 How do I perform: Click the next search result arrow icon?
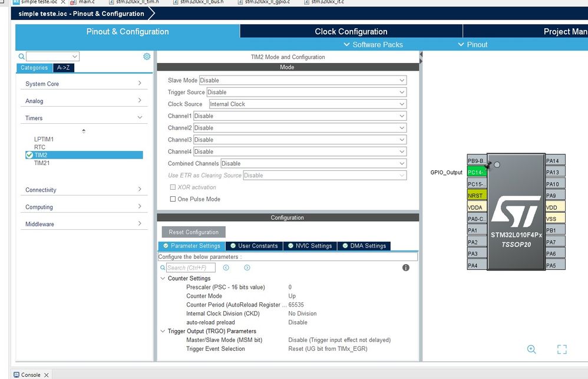pos(247,268)
